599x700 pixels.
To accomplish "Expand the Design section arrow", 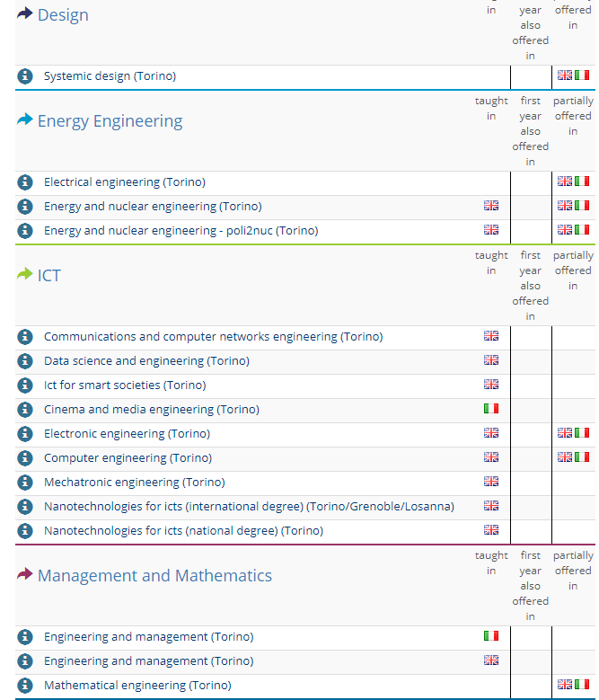I will click(x=25, y=14).
